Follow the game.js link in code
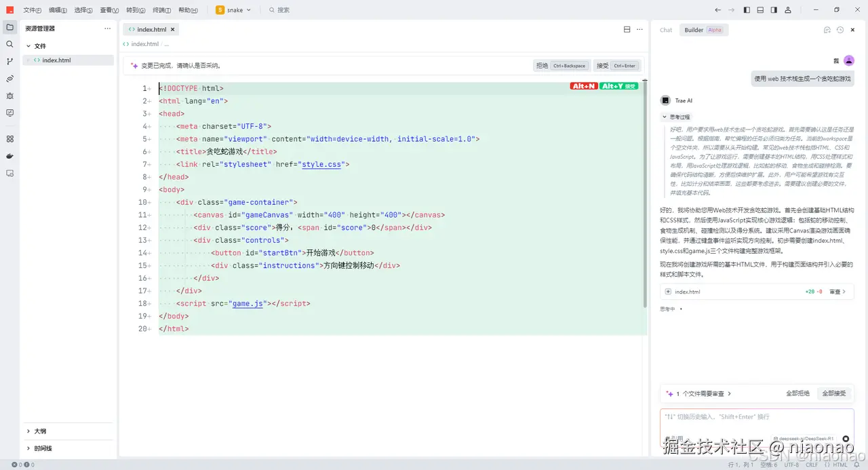868x470 pixels. tap(248, 304)
